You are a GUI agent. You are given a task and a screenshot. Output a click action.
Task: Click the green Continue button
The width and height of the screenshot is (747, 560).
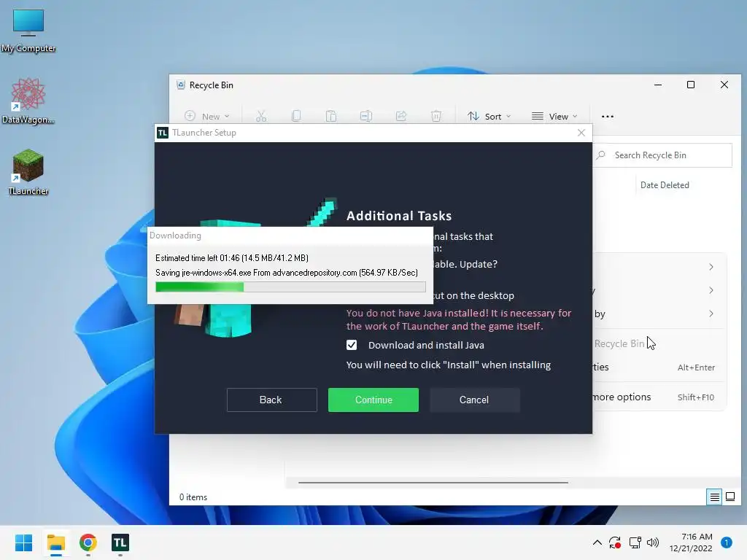pyautogui.click(x=373, y=400)
